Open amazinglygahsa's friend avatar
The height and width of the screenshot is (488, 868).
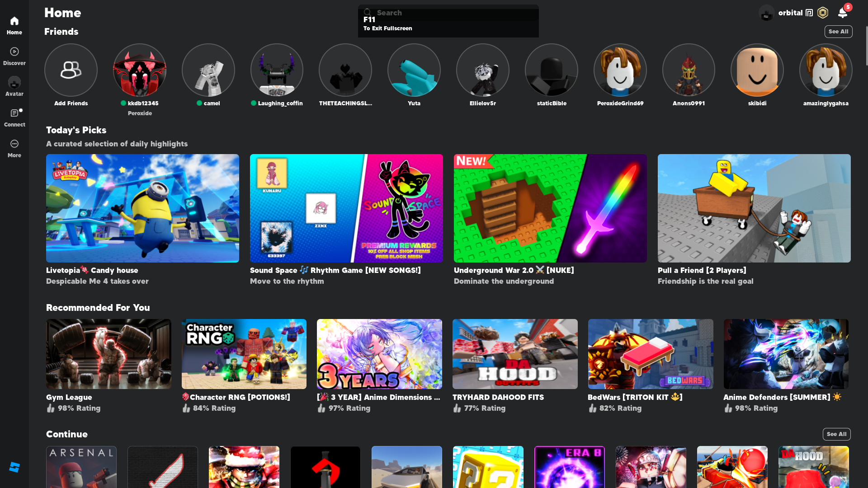826,70
